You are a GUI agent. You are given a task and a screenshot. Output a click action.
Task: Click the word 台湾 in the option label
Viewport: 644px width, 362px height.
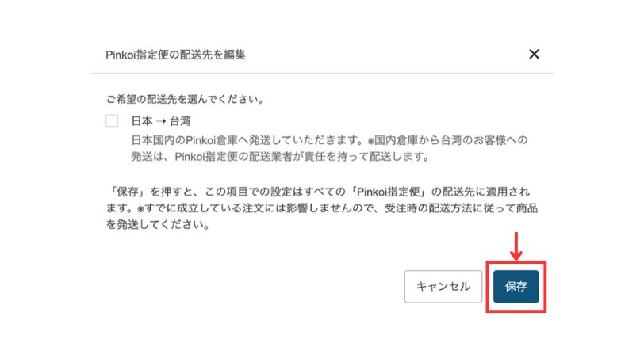[180, 121]
